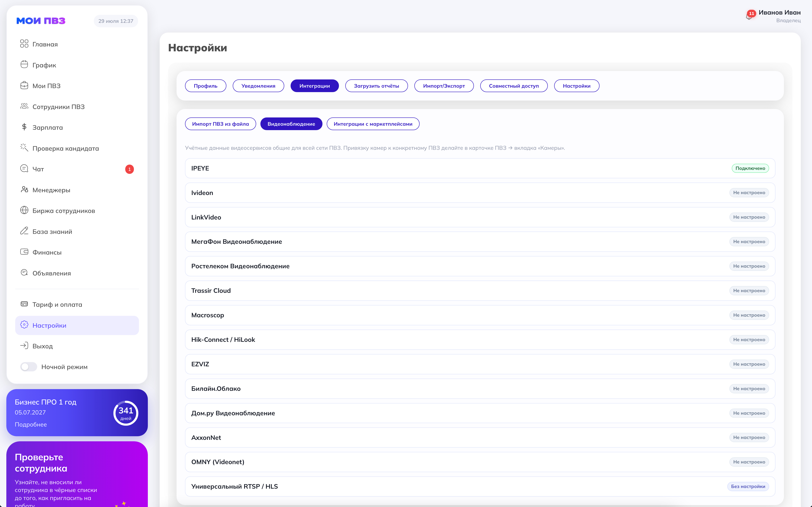Click the Подробнее link in tariff card

click(31, 425)
